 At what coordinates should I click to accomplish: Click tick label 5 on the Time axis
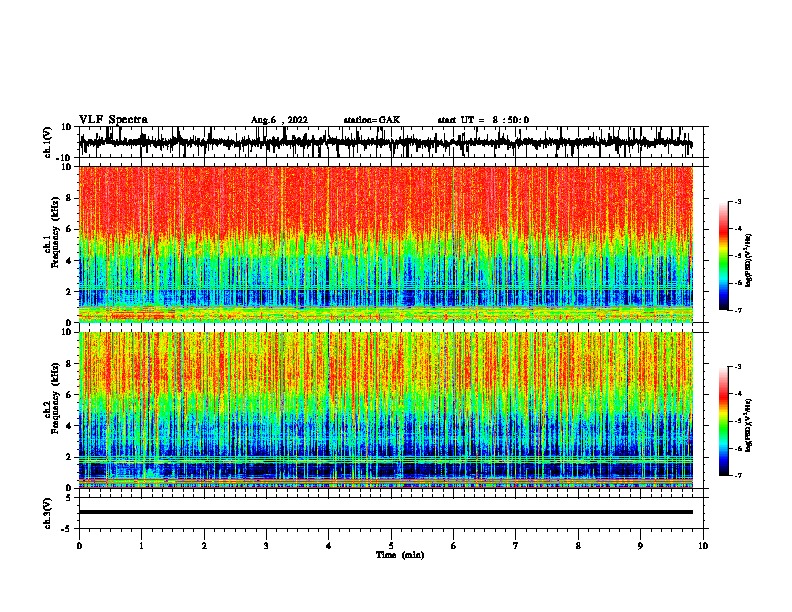point(391,546)
